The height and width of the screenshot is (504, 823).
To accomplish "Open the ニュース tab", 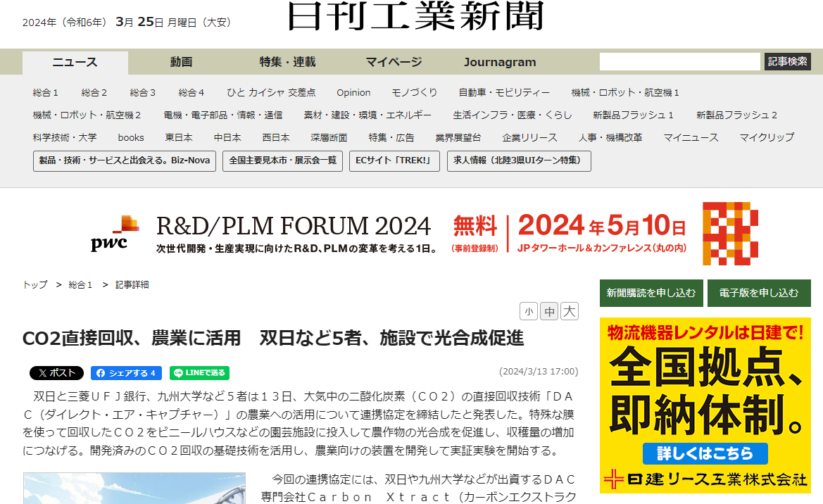I will click(x=75, y=62).
